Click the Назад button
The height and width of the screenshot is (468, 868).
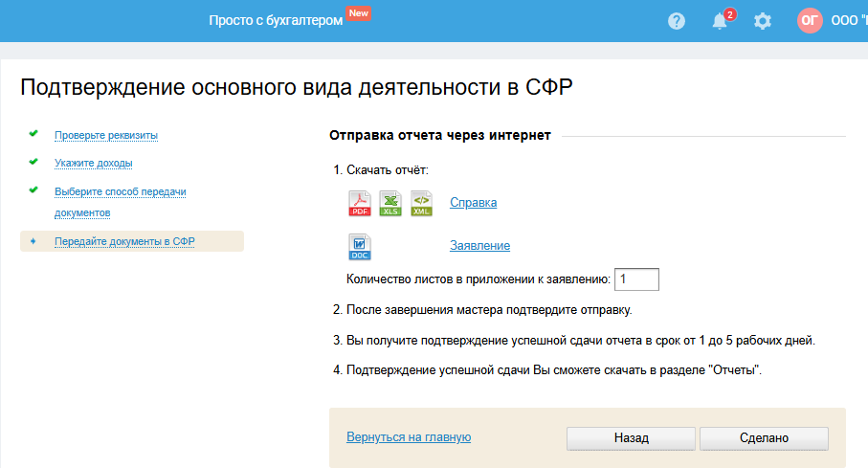(631, 438)
